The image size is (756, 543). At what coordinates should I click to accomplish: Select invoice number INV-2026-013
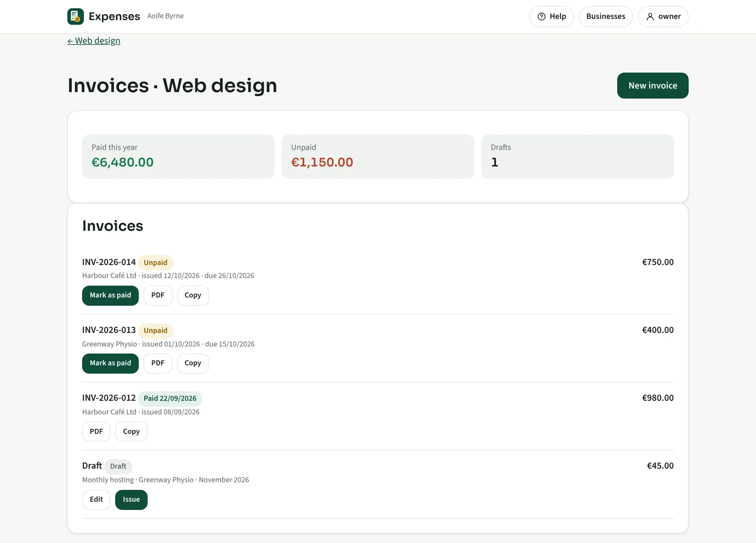(x=109, y=330)
